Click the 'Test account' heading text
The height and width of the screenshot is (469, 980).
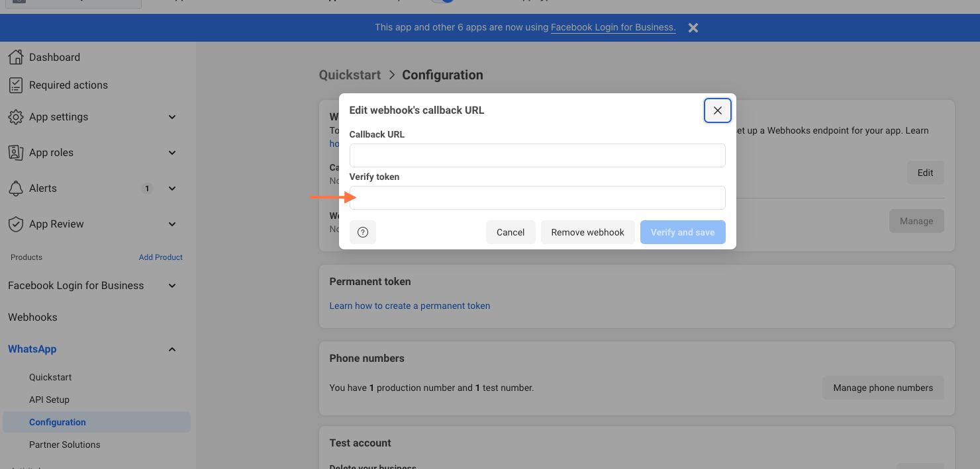coord(360,443)
